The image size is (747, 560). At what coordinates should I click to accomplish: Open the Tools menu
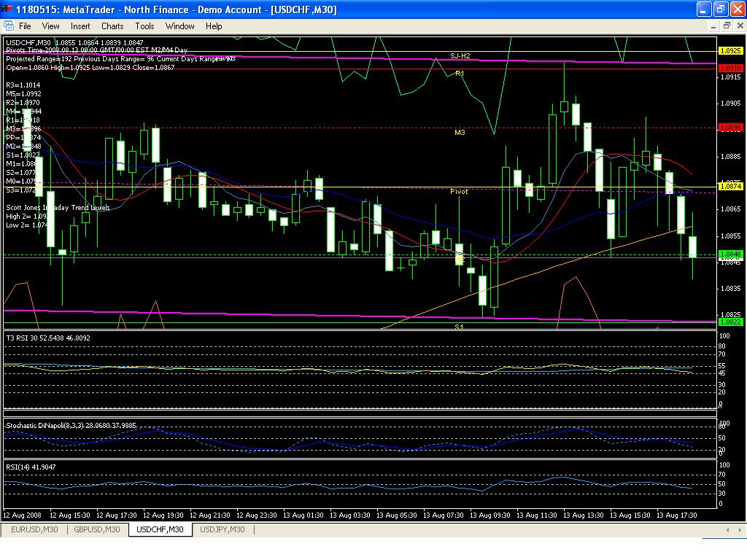click(144, 26)
